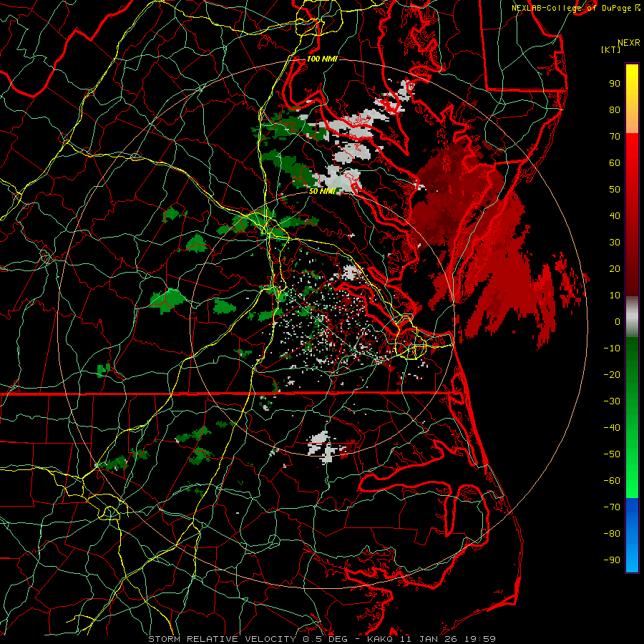Select the 10 value on velocity scale
644x644 pixels.
coord(615,296)
